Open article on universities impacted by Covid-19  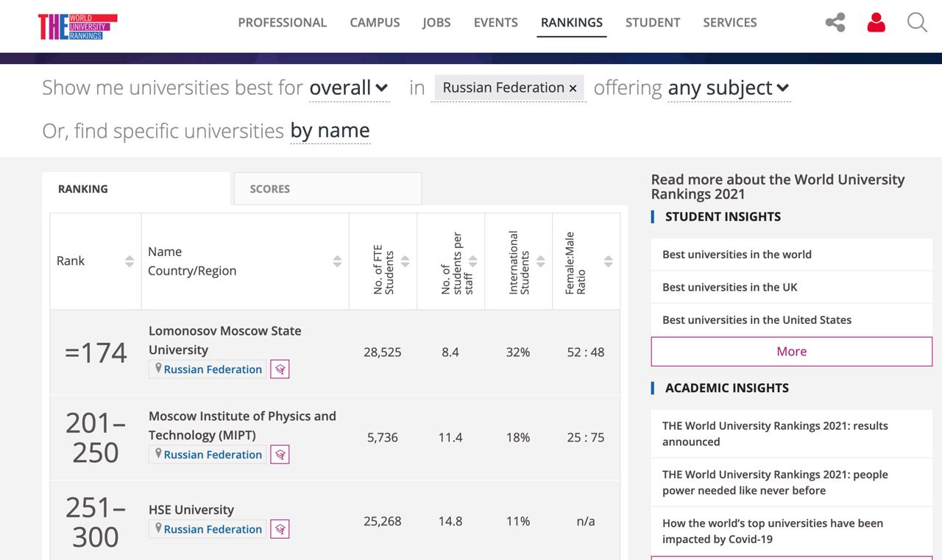791,531
